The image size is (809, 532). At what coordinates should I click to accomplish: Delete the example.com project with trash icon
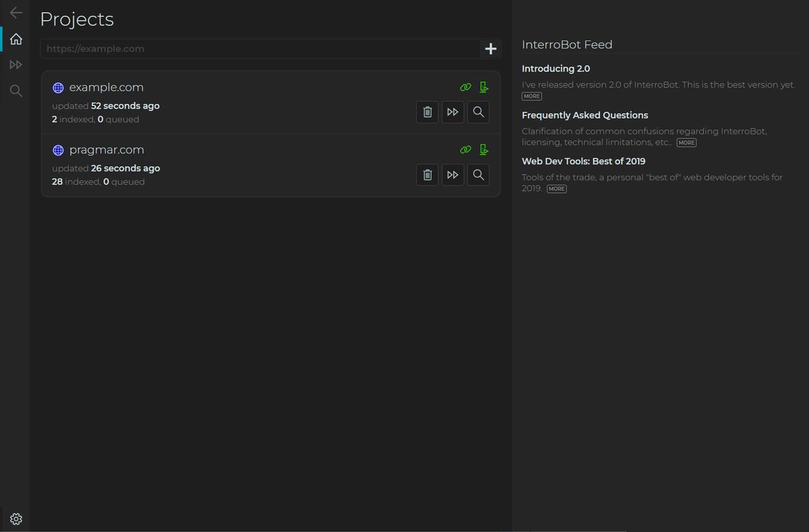click(427, 112)
